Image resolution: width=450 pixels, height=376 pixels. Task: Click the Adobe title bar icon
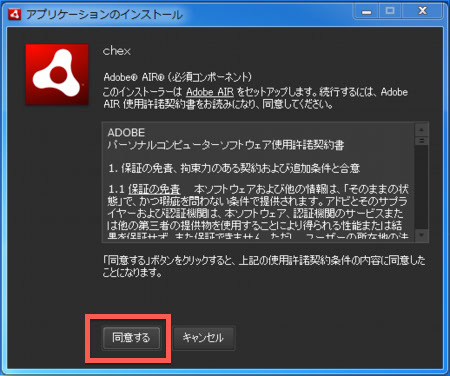pyautogui.click(x=15, y=14)
